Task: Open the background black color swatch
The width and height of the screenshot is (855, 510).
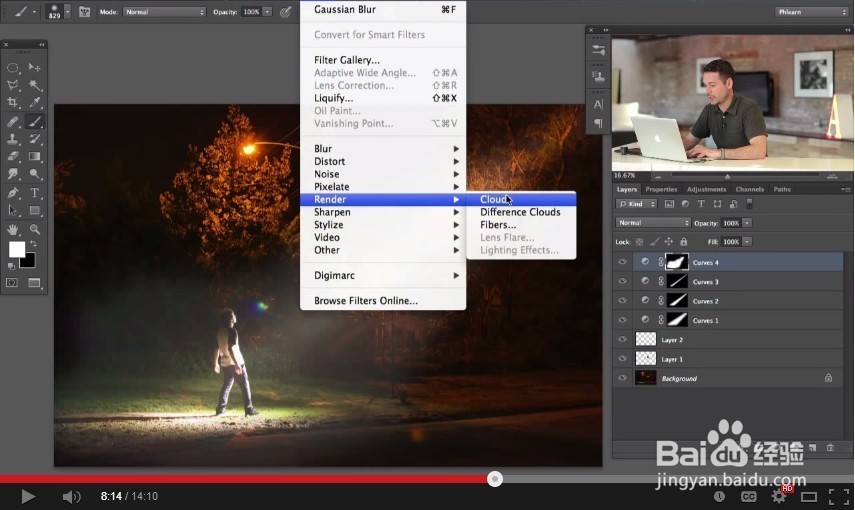Action: [29, 262]
